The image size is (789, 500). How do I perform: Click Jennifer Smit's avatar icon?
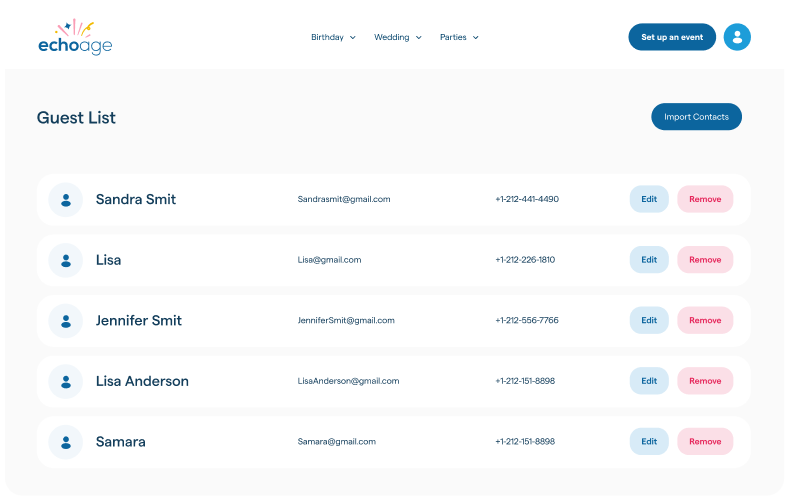click(x=65, y=321)
